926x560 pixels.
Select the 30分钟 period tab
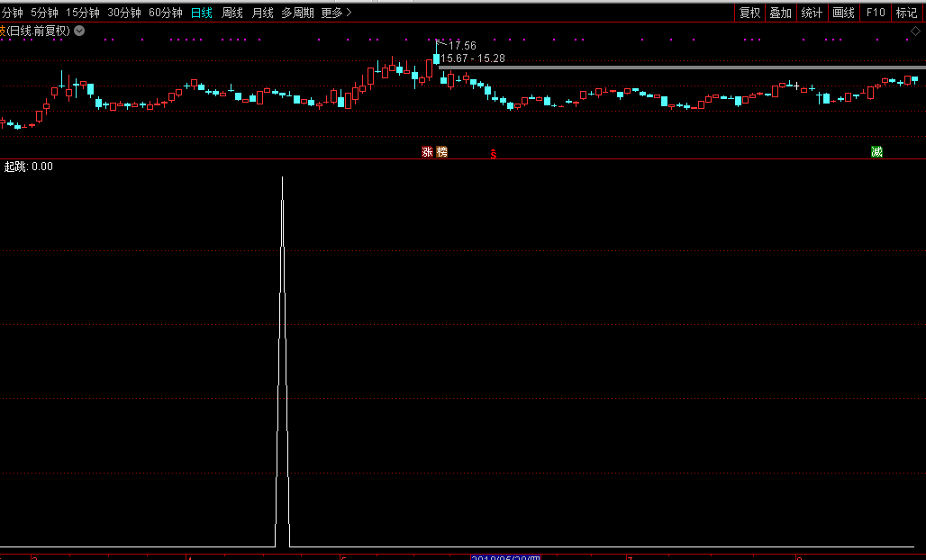point(123,13)
